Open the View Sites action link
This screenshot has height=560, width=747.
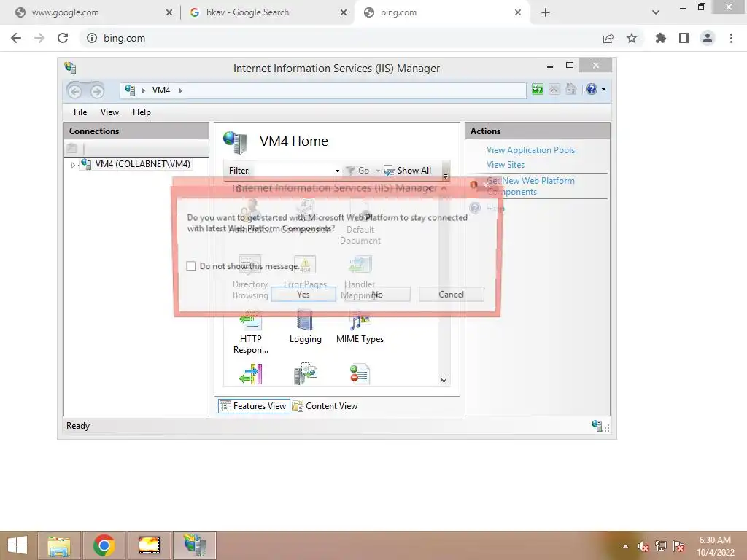pyautogui.click(x=506, y=165)
